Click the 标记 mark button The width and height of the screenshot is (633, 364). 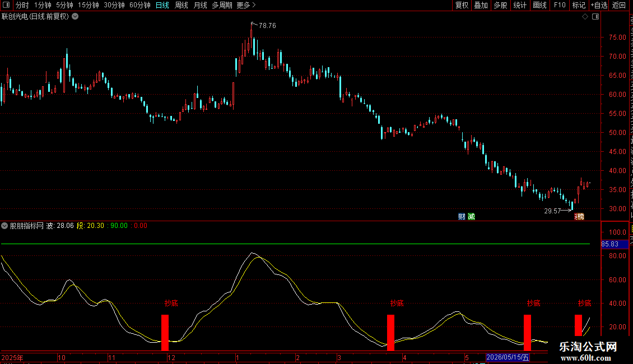579,5
